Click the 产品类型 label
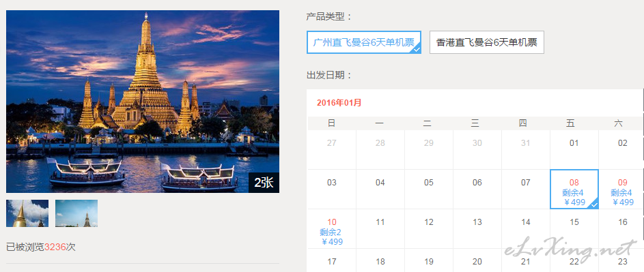This screenshot has height=272, width=644. pos(329,17)
